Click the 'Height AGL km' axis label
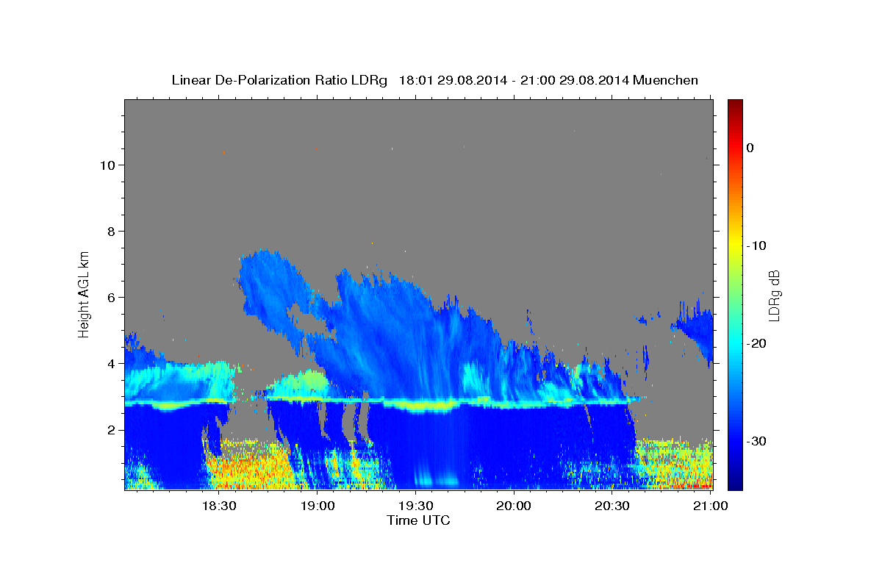 tap(84, 294)
